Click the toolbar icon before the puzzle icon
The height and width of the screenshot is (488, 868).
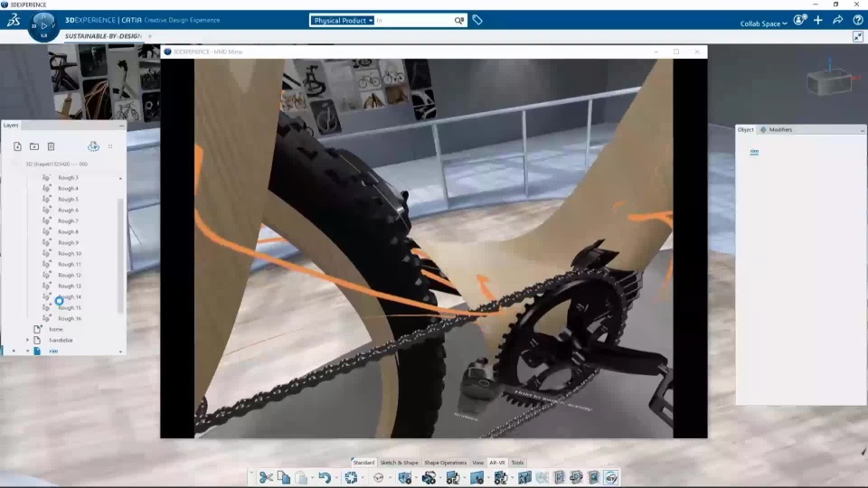(500, 477)
